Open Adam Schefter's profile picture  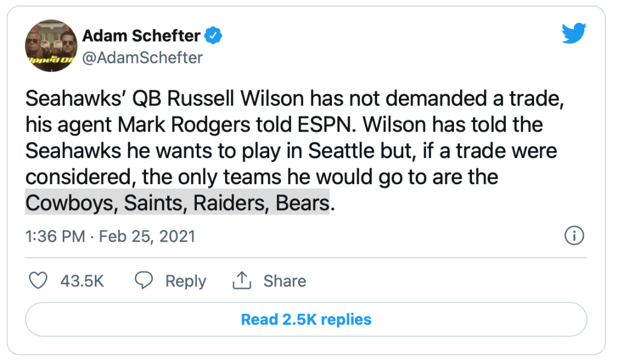pos(51,45)
